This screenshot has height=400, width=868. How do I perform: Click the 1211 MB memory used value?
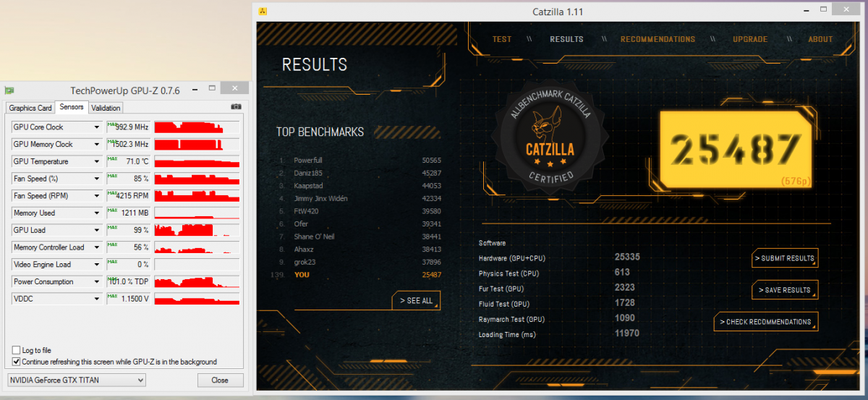[128, 213]
